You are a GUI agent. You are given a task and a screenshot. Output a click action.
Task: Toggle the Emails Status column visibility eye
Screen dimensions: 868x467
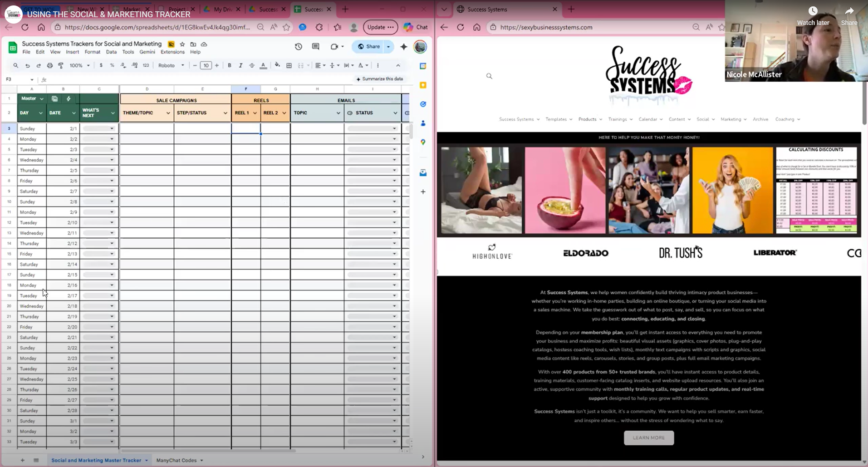coord(350,113)
